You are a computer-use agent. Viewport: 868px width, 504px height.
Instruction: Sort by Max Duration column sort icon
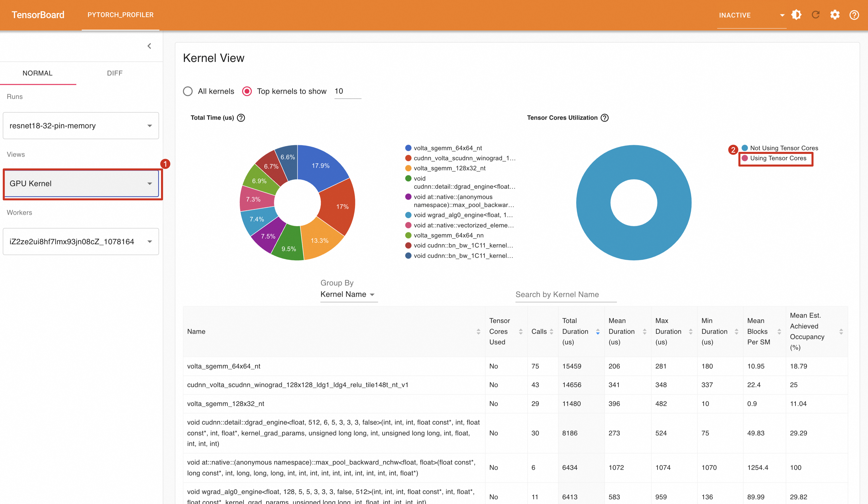691,331
